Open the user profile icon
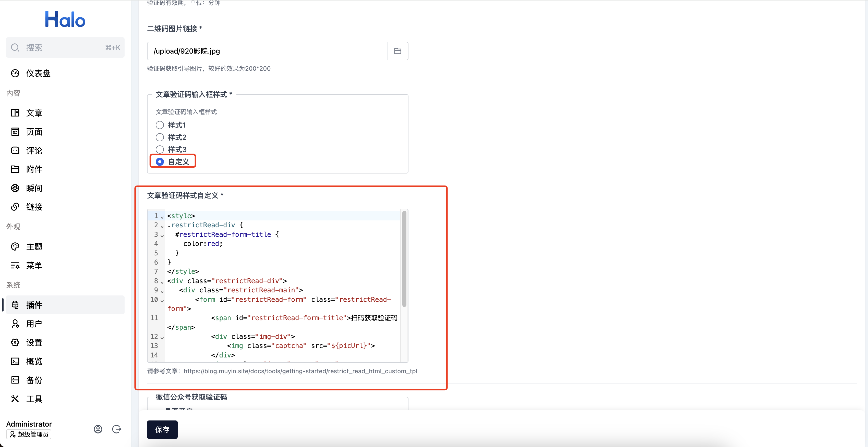868x447 pixels. (x=98, y=429)
